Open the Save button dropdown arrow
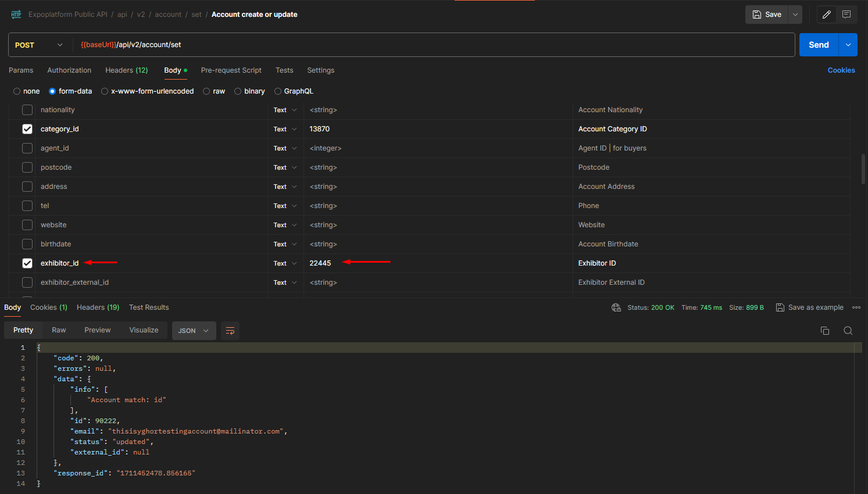 [x=795, y=14]
